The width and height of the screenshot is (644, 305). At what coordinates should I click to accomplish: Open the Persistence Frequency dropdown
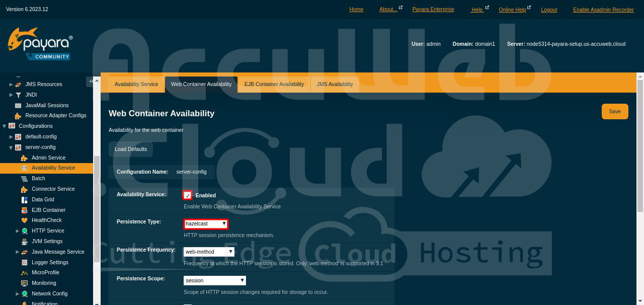(x=209, y=252)
